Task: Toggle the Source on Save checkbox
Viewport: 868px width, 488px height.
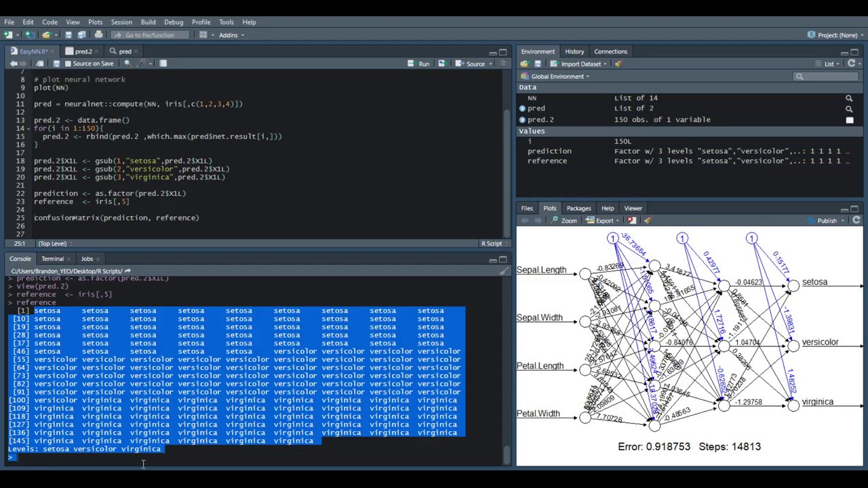Action: [x=66, y=64]
